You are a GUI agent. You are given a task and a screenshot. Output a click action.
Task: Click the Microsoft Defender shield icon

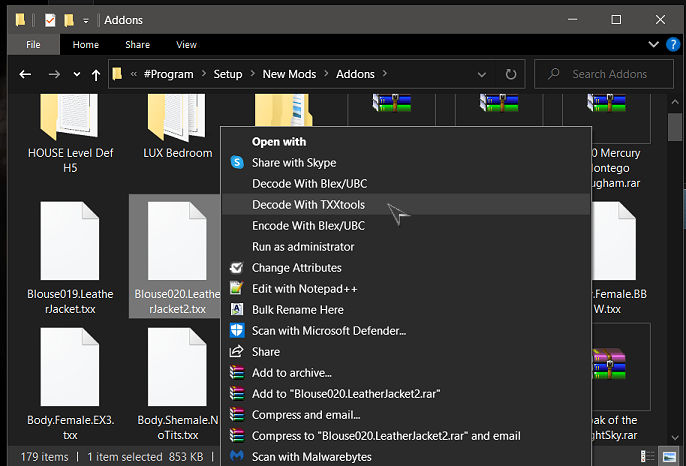pos(237,330)
